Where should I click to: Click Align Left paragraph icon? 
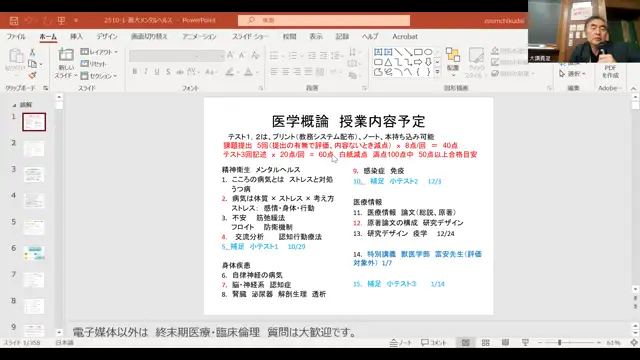click(274, 72)
